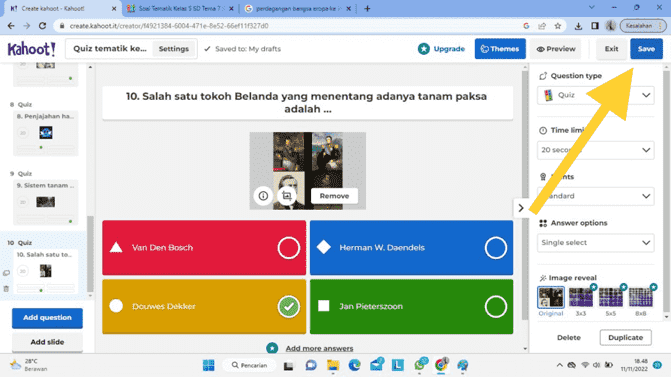Switch to Soal Tematik Kelas 5 tab

tap(181, 8)
